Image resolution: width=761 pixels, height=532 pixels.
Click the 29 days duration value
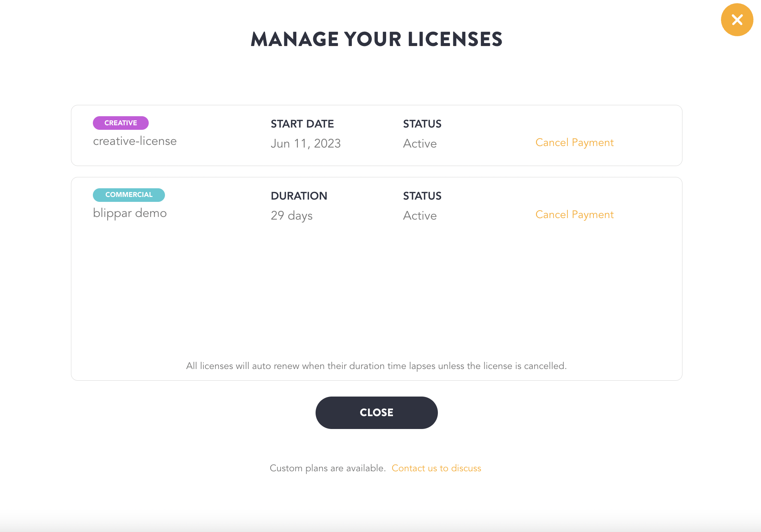291,216
